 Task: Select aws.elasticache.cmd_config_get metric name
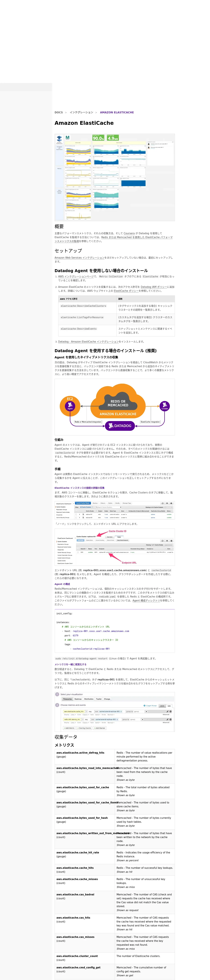tap(79, 967)
